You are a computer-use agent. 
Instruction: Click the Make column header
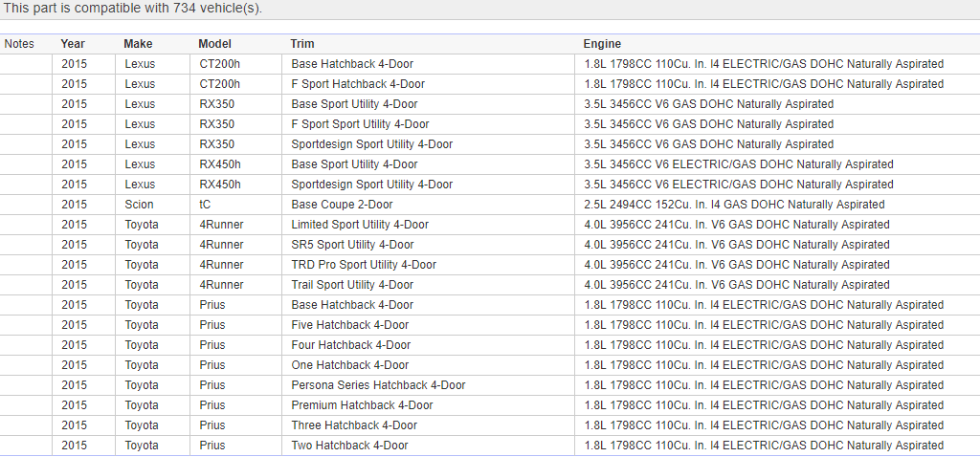tap(138, 44)
